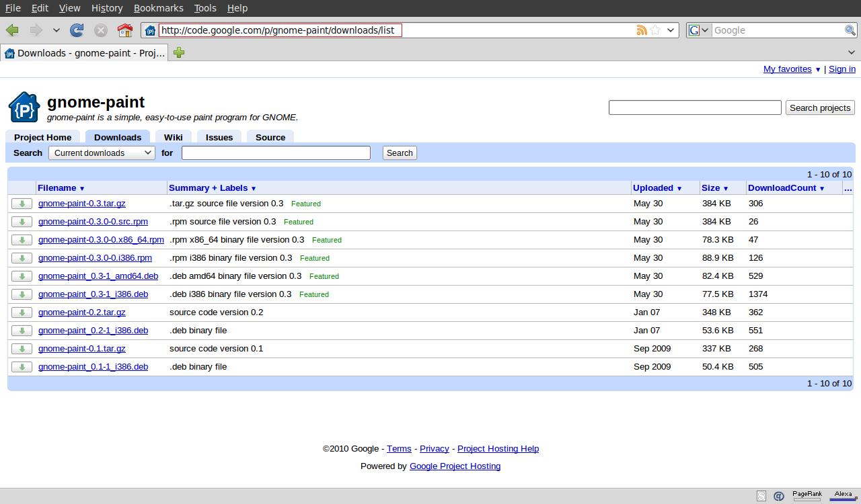Follow the Sign in link
861x504 pixels.
tap(842, 69)
